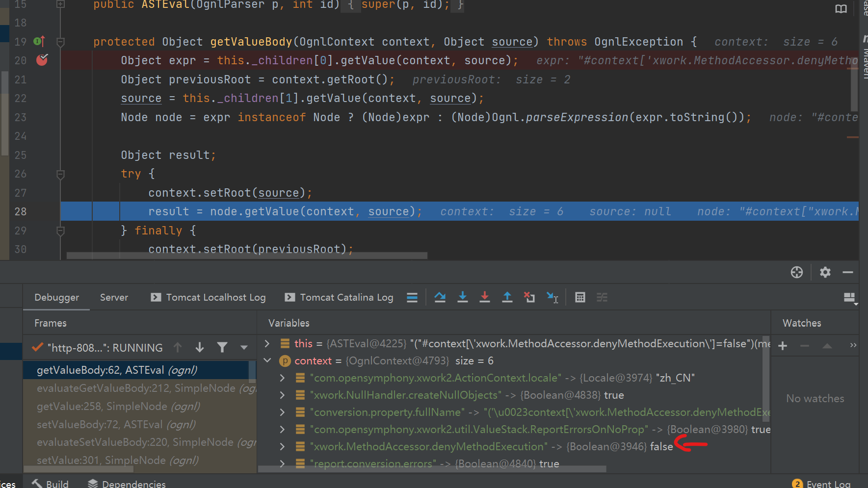
Task: Collapse the context OgnlContext variable node
Action: [267, 360]
